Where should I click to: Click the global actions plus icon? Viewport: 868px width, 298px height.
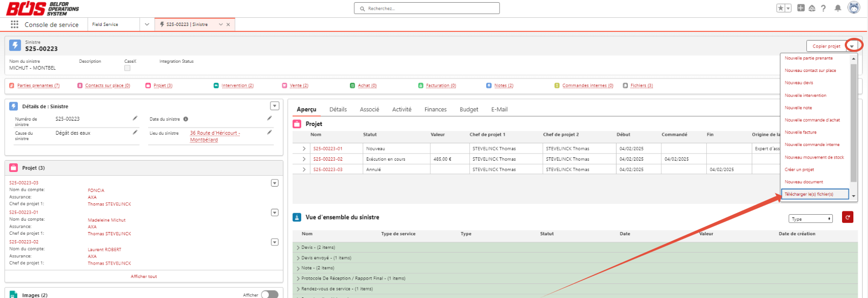(x=801, y=8)
